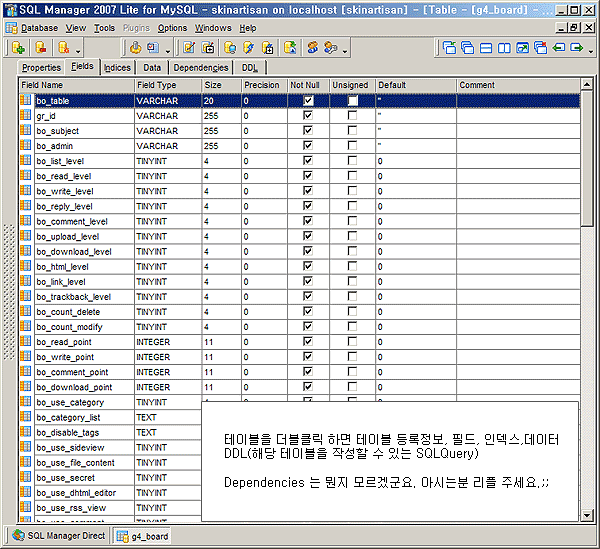Select the bo_use_secret field name
This screenshot has width=600, height=549.
coord(65,478)
